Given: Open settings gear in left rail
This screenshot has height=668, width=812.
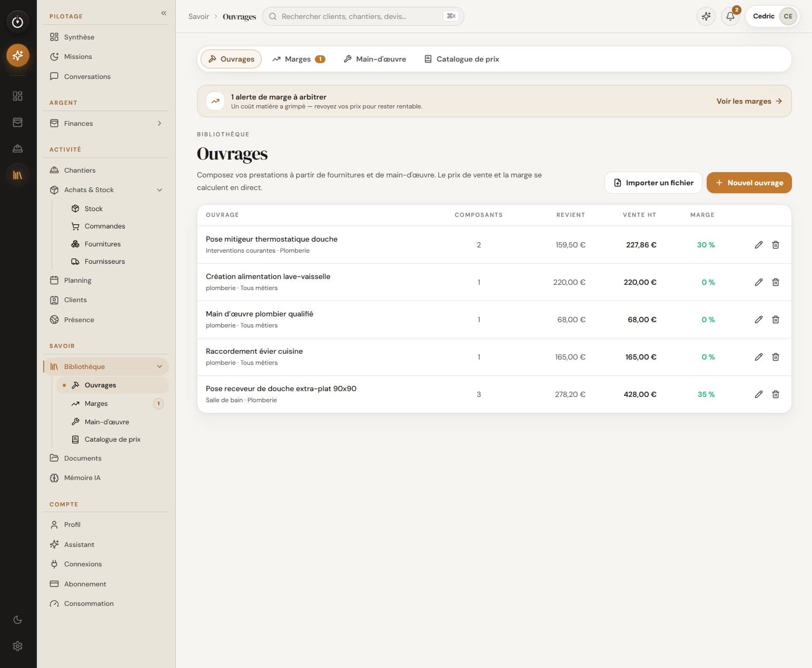Looking at the screenshot, I should coord(17,646).
